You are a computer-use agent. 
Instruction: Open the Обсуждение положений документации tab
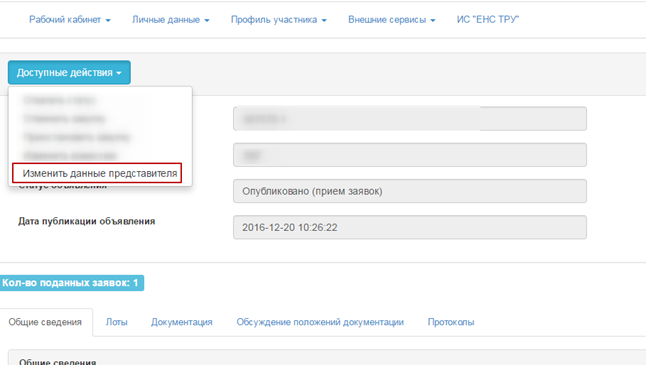click(320, 322)
